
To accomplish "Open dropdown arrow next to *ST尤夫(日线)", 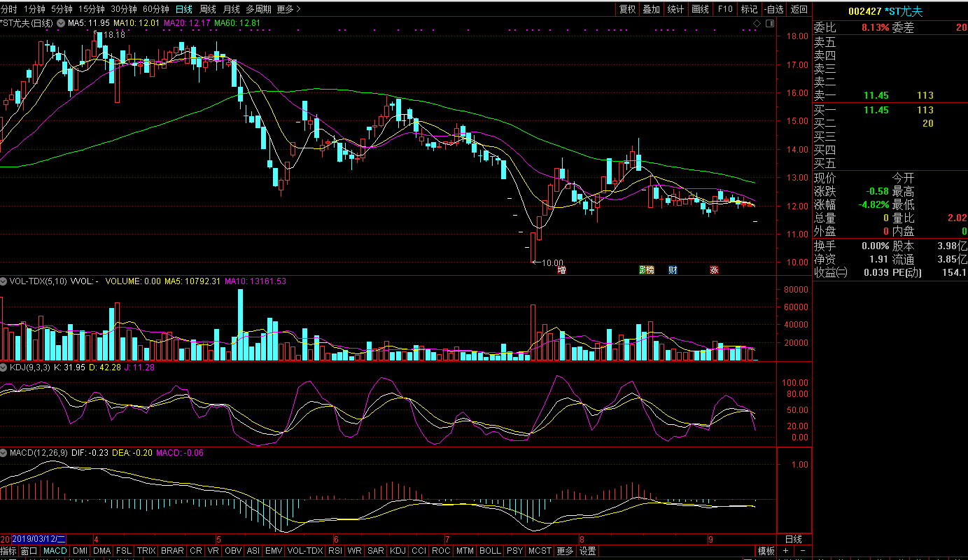I will 61,23.
